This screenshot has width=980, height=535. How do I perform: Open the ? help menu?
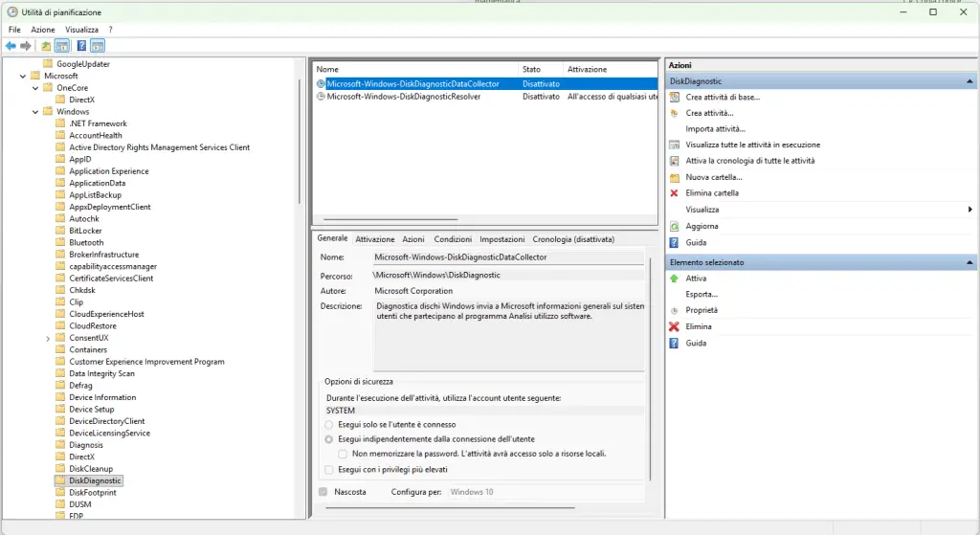(x=111, y=30)
